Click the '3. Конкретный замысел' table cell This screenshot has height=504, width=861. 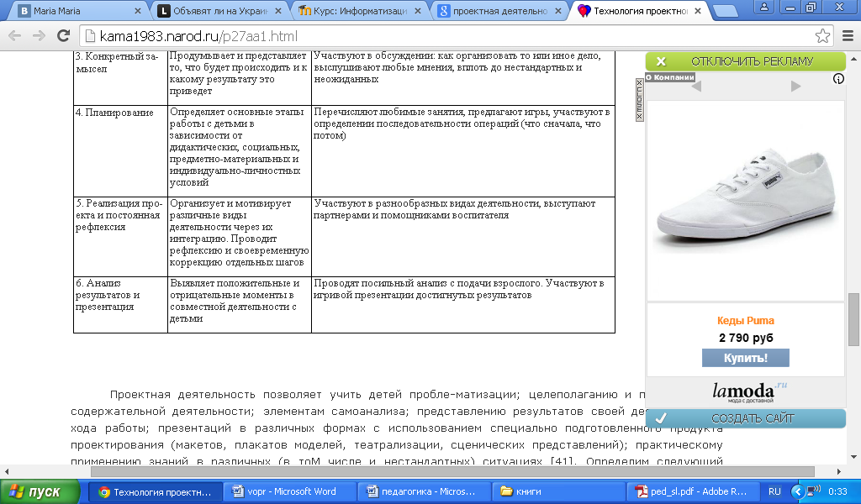(120, 77)
